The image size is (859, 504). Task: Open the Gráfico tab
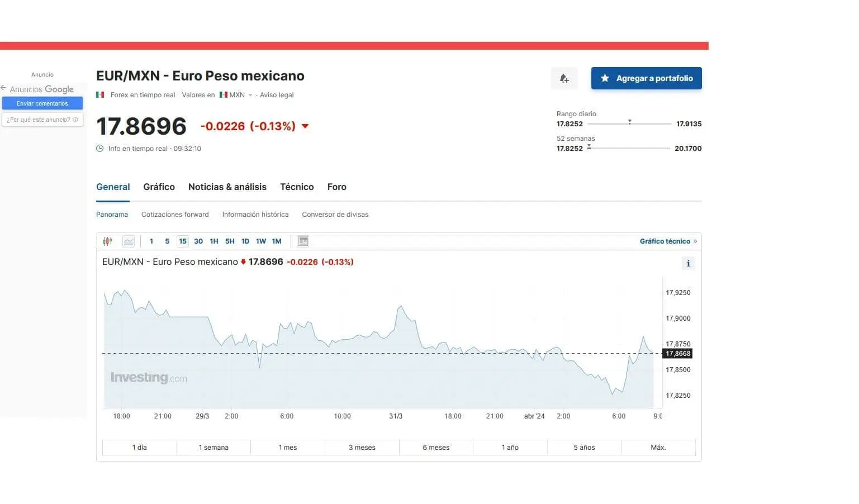pos(159,187)
